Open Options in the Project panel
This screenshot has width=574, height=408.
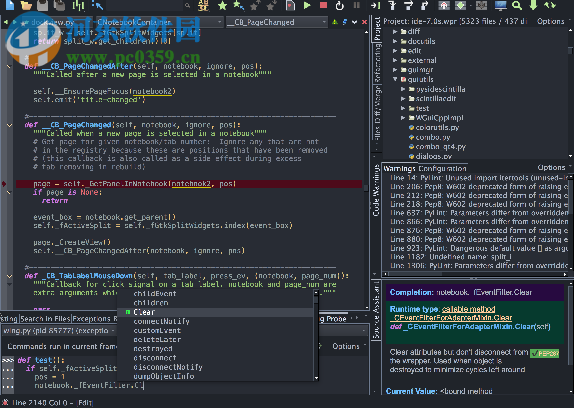tap(551, 21)
